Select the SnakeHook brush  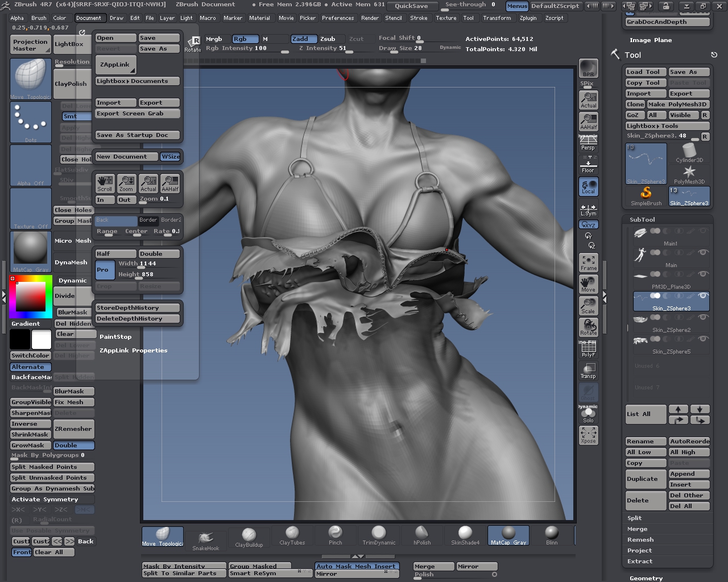click(x=206, y=539)
